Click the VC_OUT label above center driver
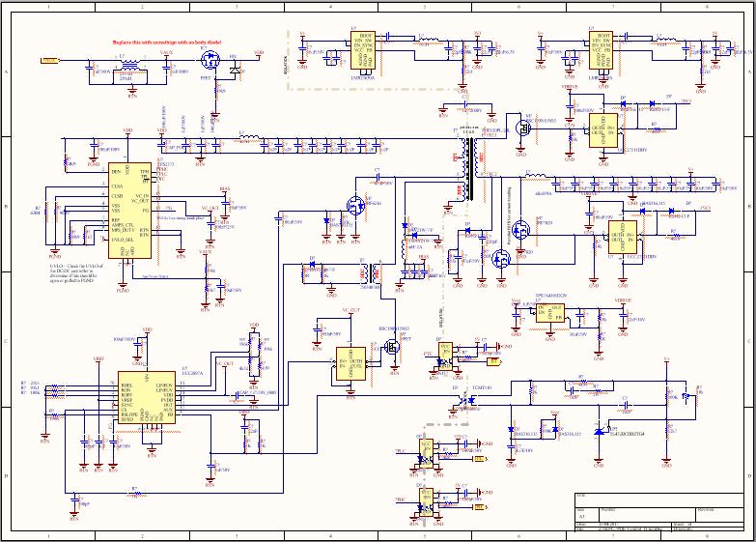Viewport: 756px width, 542px height. tap(350, 310)
